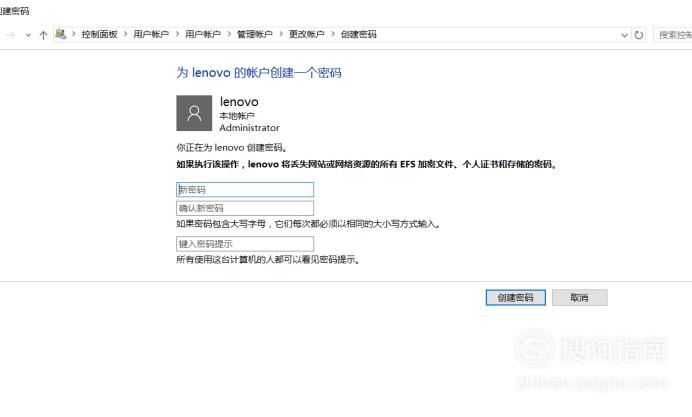
Task: Click the bold EFS warning sentence
Action: (367, 164)
